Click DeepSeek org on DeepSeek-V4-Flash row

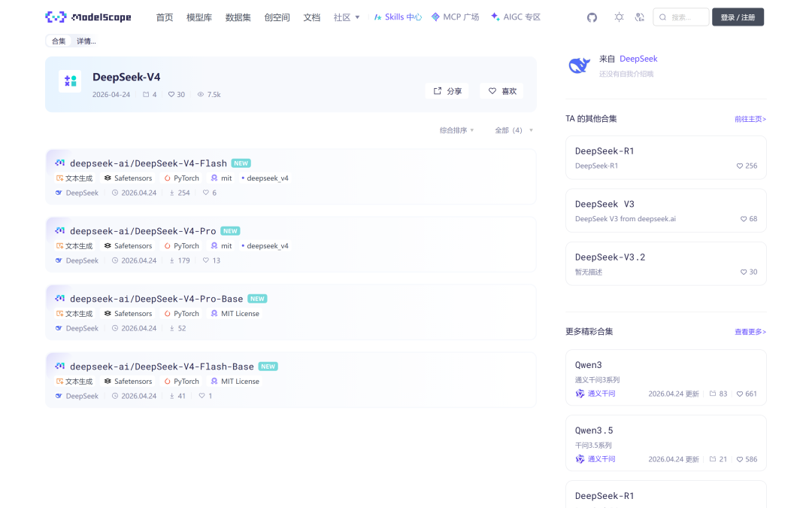pyautogui.click(x=77, y=193)
